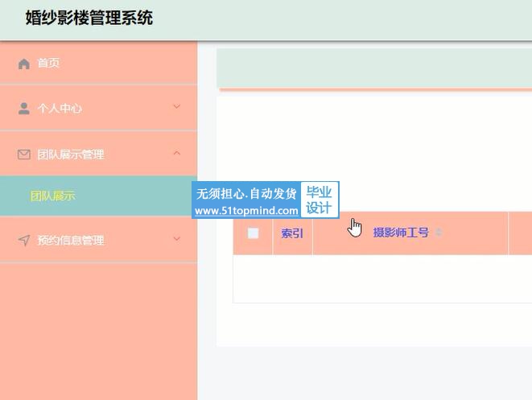Screen dimensions: 532x400
Task: Click the 预约信息管理 menu label
Action: [x=71, y=240]
